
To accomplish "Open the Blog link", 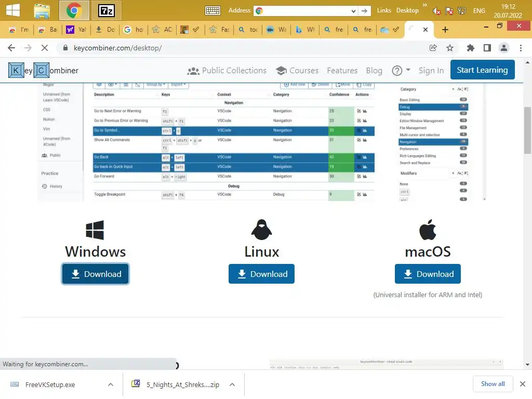I will coord(374,71).
